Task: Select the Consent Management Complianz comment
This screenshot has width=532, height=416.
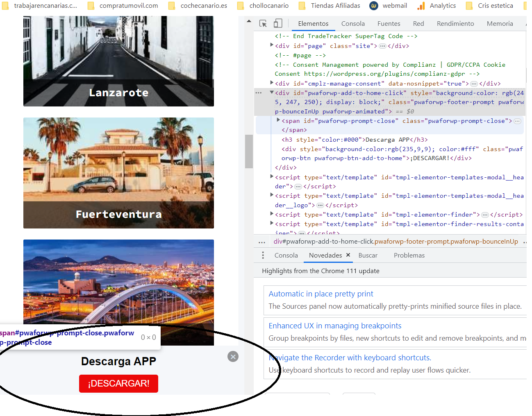Action: [x=389, y=69]
